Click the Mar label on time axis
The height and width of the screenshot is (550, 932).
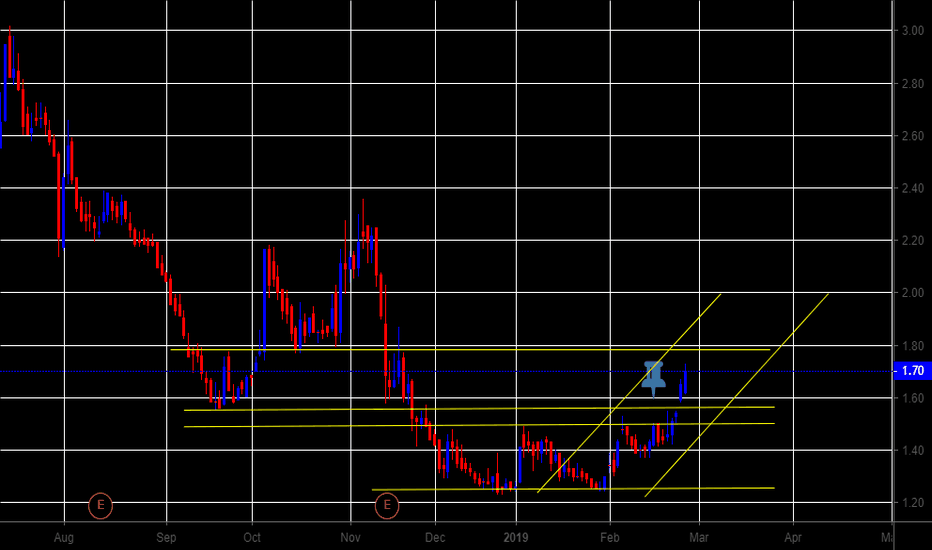tap(699, 538)
